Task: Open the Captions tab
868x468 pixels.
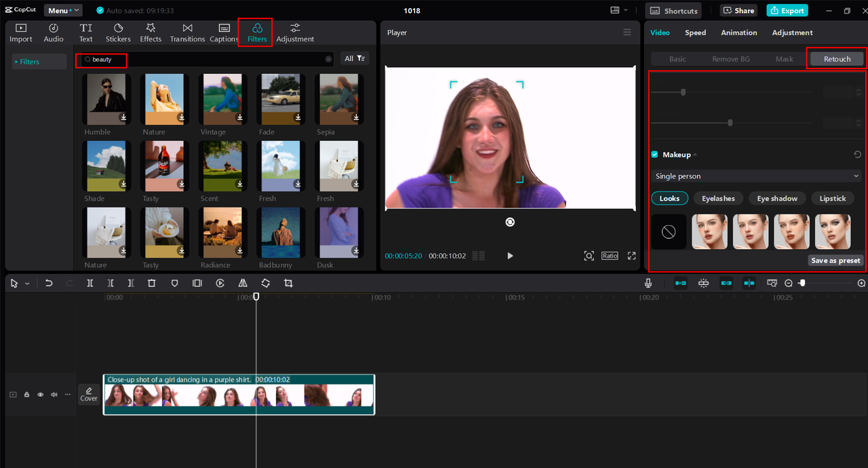Action: [x=224, y=33]
